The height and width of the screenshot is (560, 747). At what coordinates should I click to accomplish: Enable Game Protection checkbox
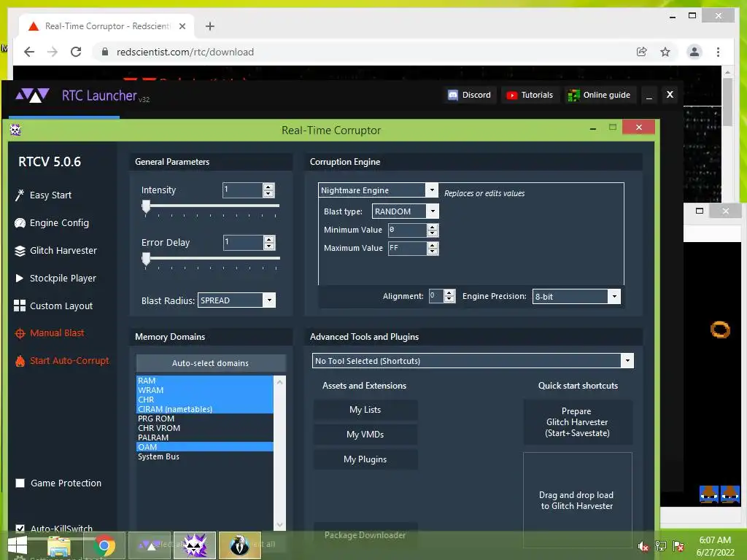(x=20, y=483)
